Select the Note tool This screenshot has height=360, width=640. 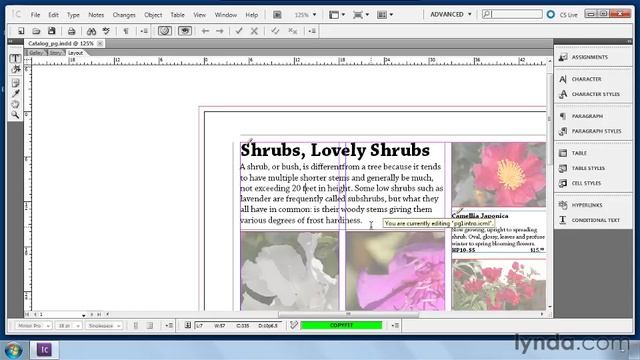coord(15,83)
